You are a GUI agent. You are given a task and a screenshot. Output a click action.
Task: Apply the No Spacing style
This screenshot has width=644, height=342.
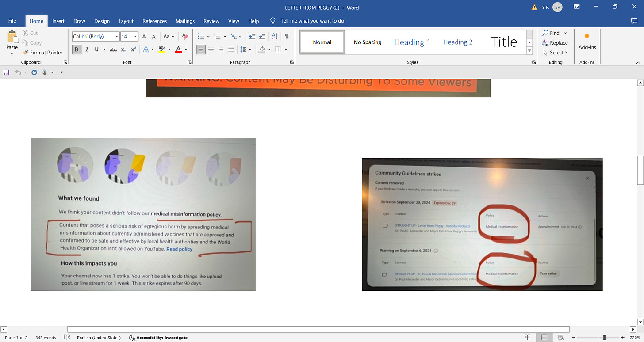tap(367, 42)
